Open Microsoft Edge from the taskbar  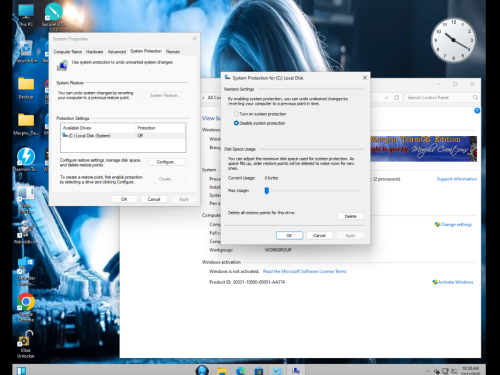241,371
